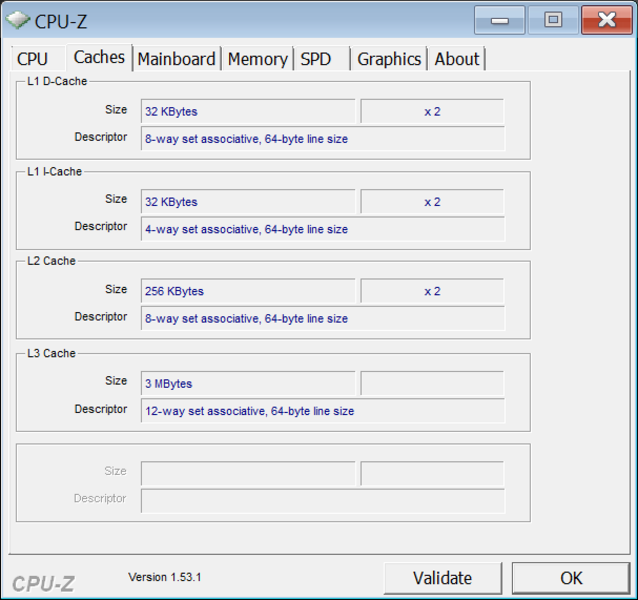This screenshot has height=600, width=638.
Task: Select the Caches tab
Action: (99, 57)
